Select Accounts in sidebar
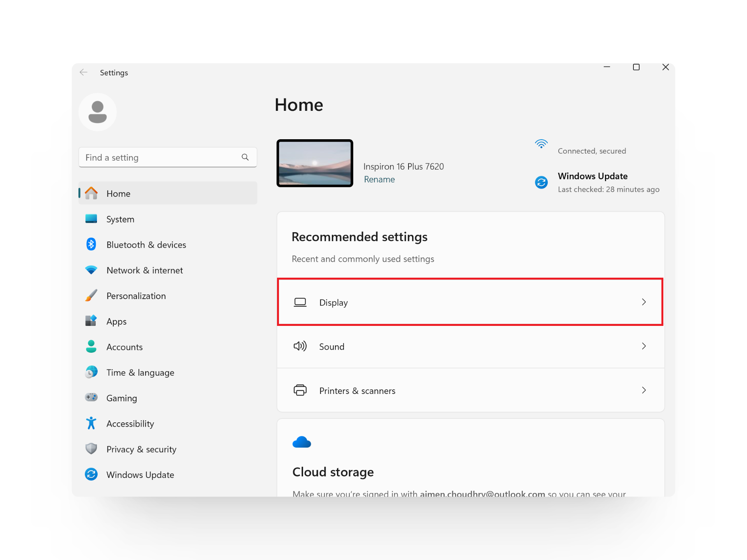The image size is (747, 560). [x=124, y=346]
